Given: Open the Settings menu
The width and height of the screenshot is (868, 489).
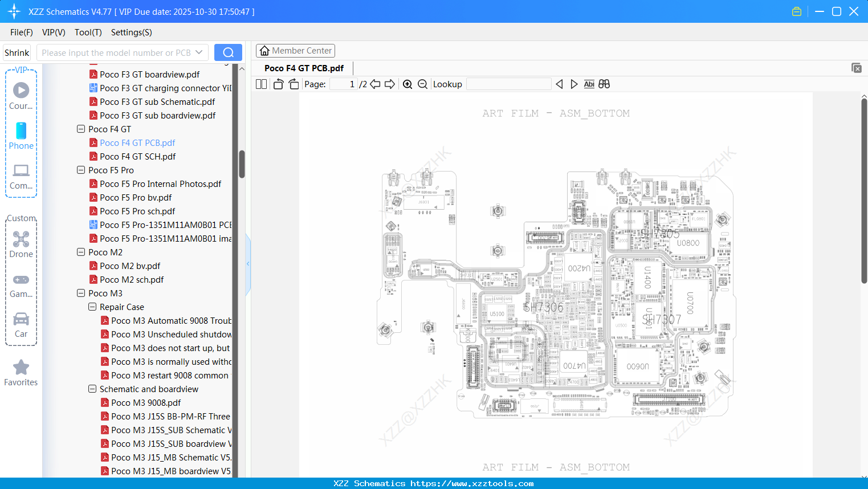Looking at the screenshot, I should coord(132,32).
